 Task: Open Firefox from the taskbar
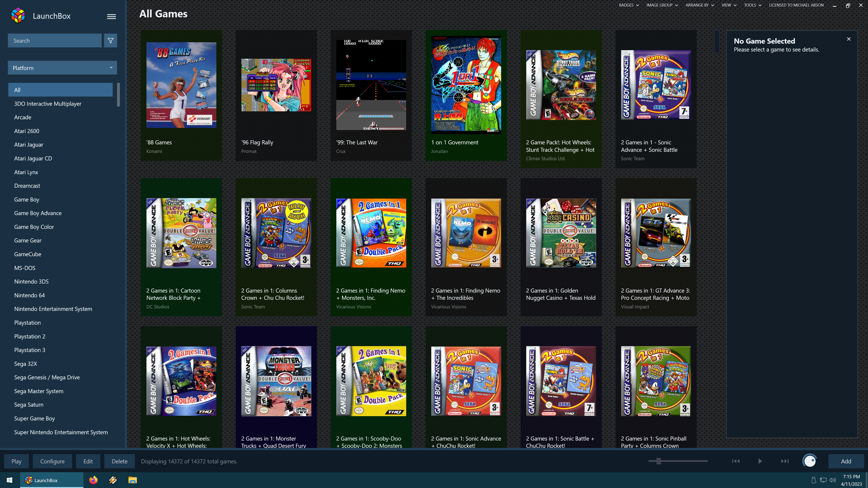coord(93,480)
